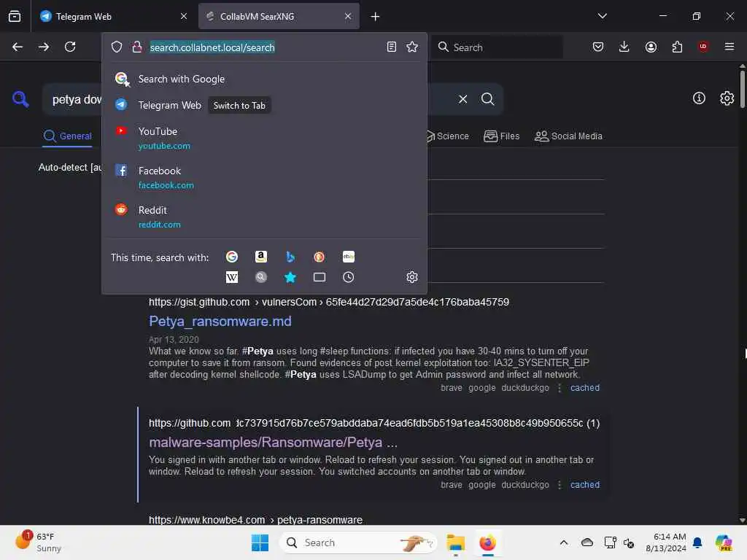This screenshot has height=560, width=747.
Task: Search this time with Google icon
Action: point(232,257)
